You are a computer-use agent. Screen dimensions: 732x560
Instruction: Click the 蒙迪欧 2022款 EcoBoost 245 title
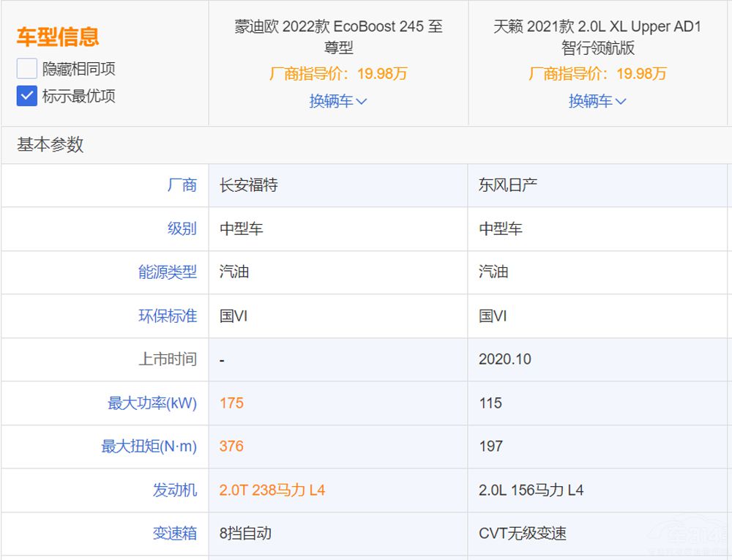coord(338,37)
